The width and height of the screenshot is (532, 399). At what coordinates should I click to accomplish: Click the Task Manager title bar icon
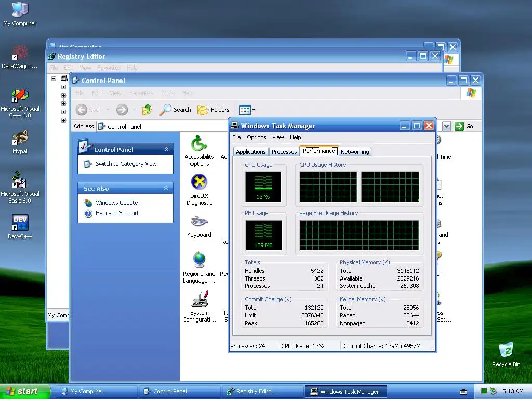tap(235, 126)
